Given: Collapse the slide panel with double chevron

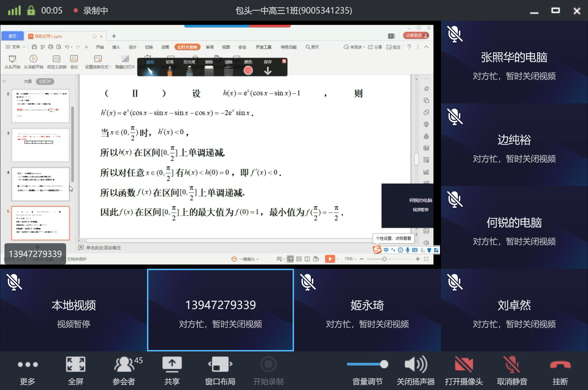Looking at the screenshot, I should pyautogui.click(x=4, y=81).
